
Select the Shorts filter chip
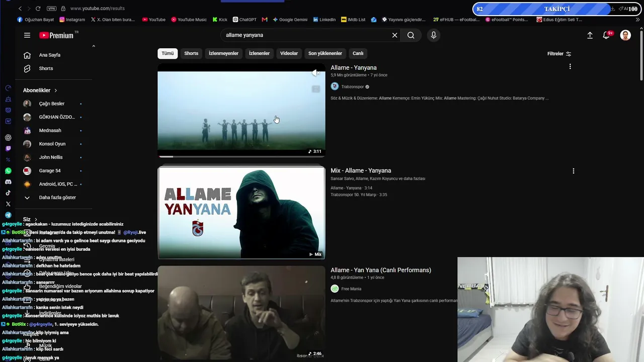point(191,53)
